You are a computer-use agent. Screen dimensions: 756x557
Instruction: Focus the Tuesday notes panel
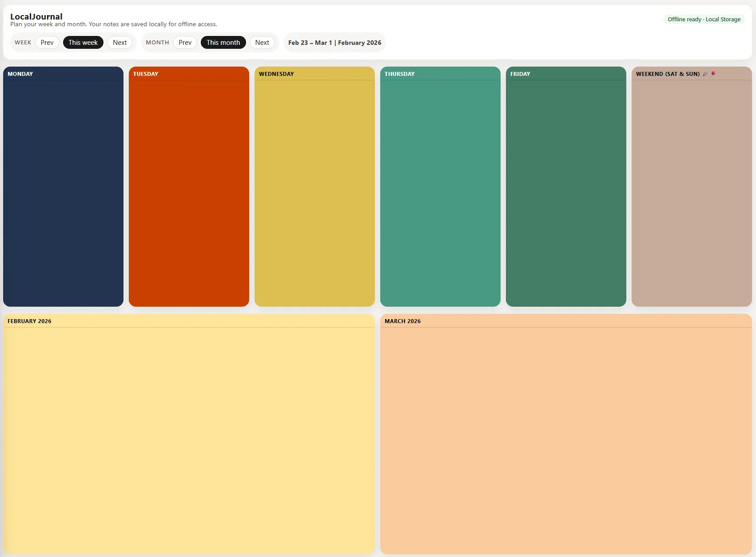(189, 193)
